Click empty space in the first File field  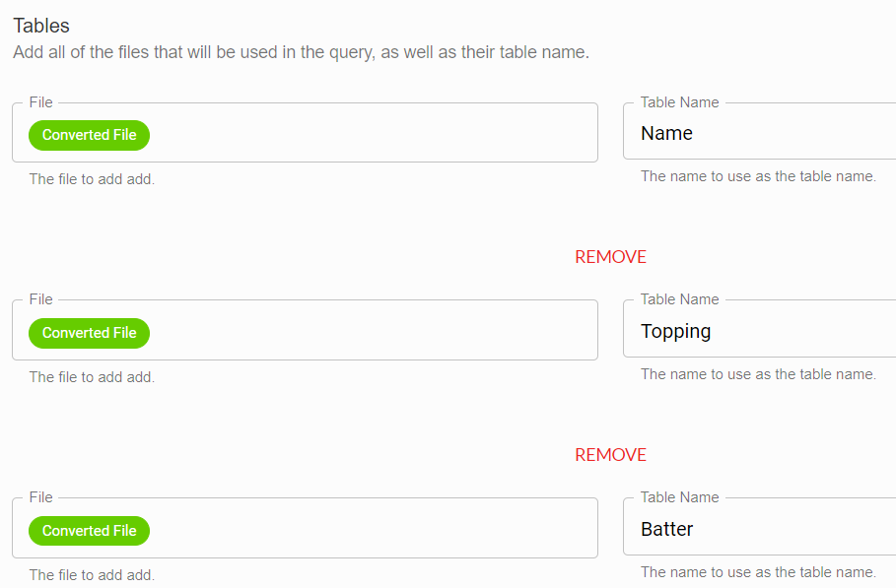tap(372, 134)
